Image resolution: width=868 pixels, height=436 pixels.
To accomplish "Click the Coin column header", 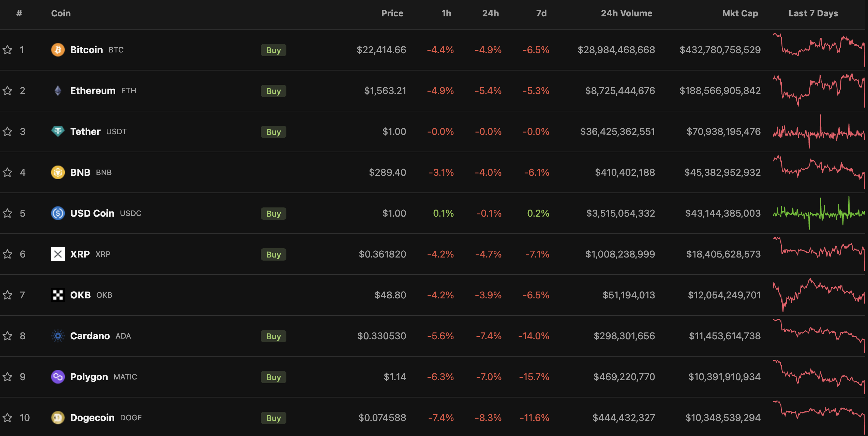I will click(x=61, y=13).
